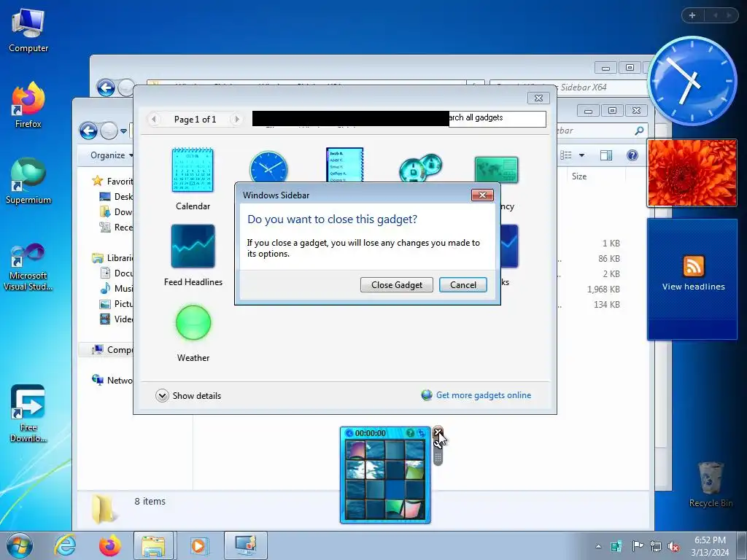Go to next gadget gallery page

pos(236,119)
